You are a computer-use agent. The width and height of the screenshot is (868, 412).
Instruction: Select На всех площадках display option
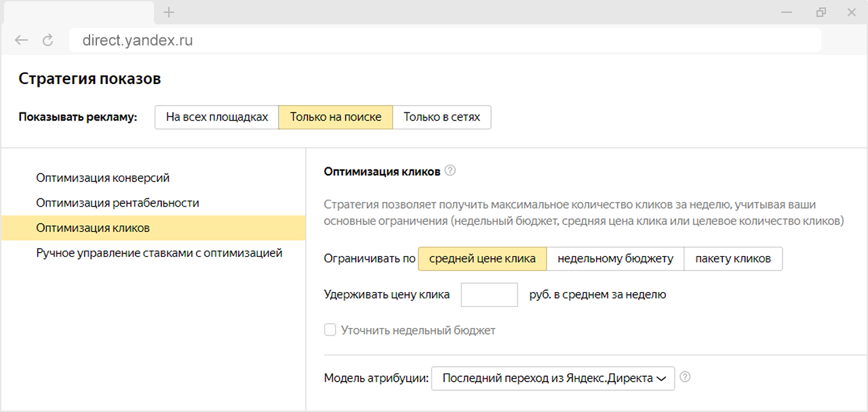coord(216,117)
